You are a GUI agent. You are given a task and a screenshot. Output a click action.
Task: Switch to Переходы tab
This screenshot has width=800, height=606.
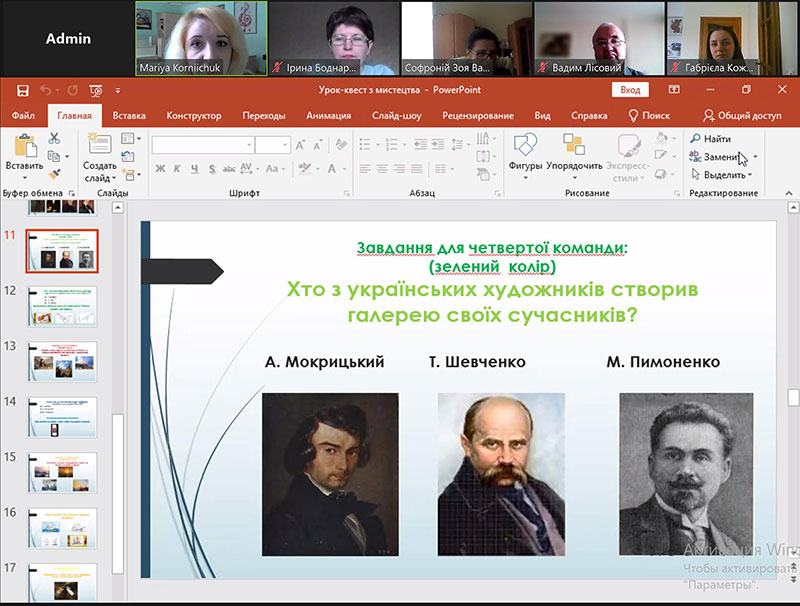[x=264, y=116]
